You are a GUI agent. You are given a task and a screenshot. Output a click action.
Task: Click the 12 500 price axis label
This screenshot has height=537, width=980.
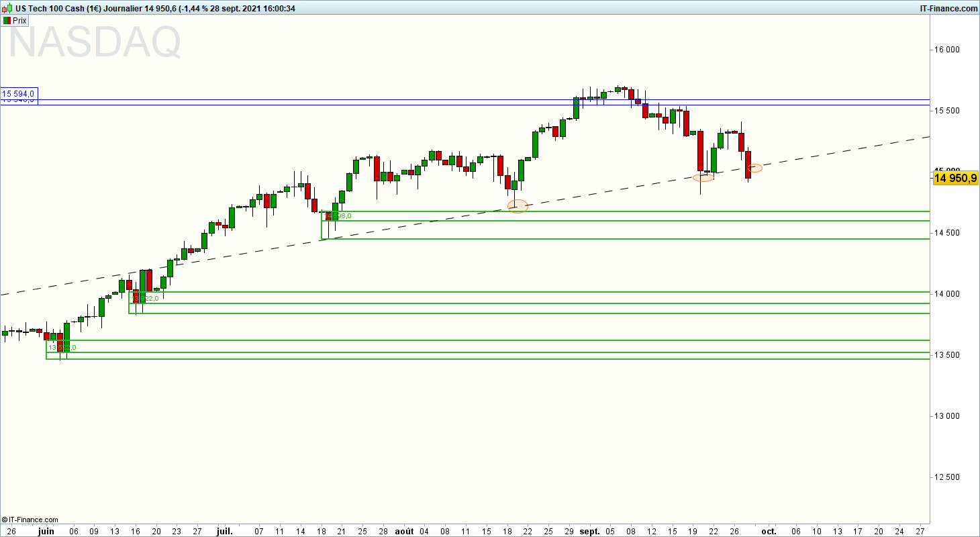tap(946, 477)
